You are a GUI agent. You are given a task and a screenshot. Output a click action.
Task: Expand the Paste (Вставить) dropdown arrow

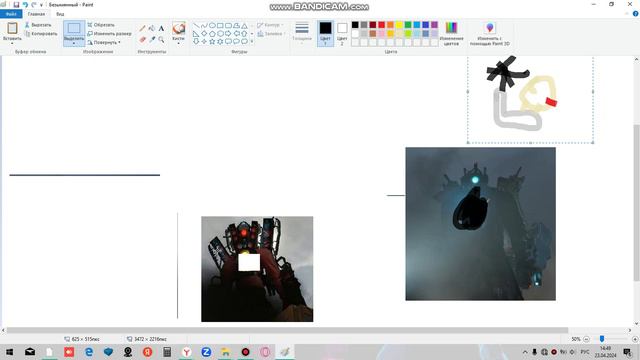(12, 43)
